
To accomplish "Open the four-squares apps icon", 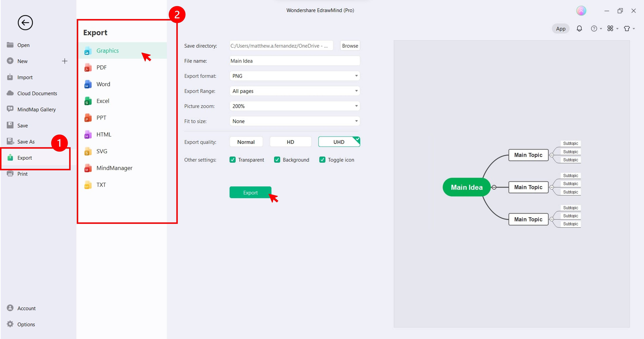I will [610, 29].
